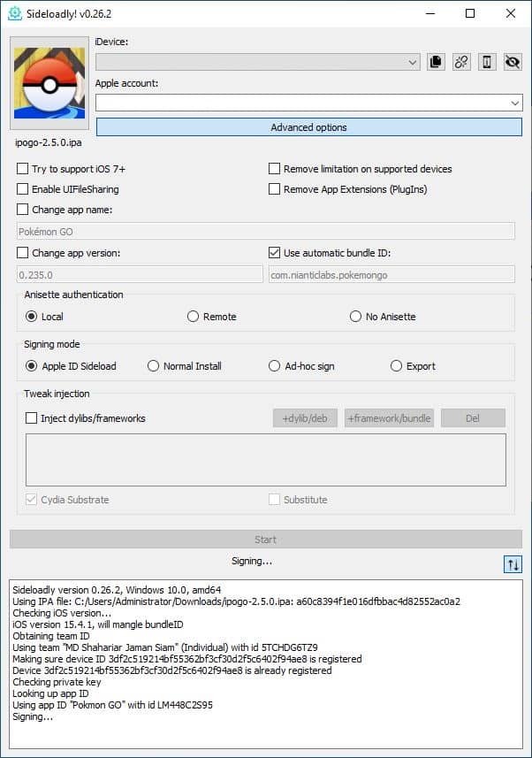The height and width of the screenshot is (758, 532).
Task: Click log line 'Checking private key'
Action: click(x=57, y=682)
